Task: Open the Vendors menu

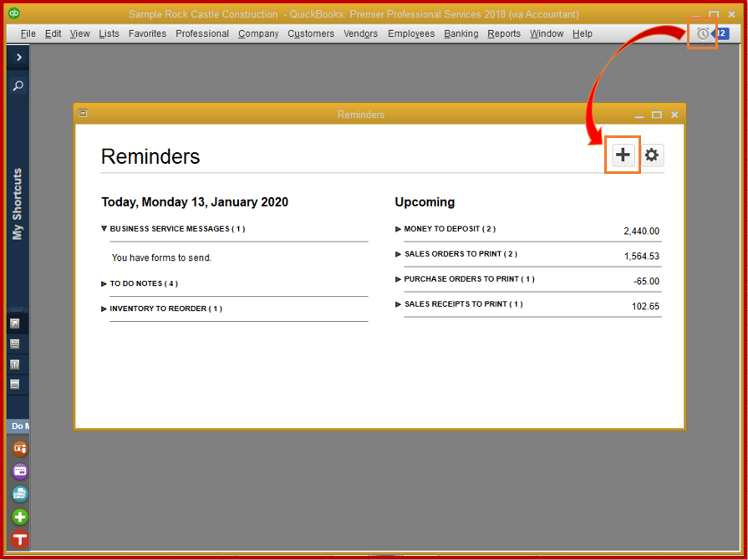Action: tap(361, 33)
